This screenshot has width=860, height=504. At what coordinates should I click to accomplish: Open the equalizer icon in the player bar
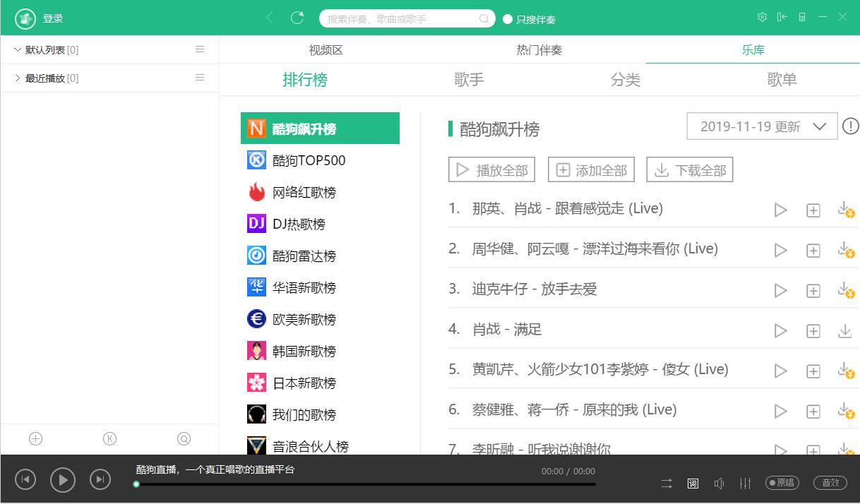(745, 483)
